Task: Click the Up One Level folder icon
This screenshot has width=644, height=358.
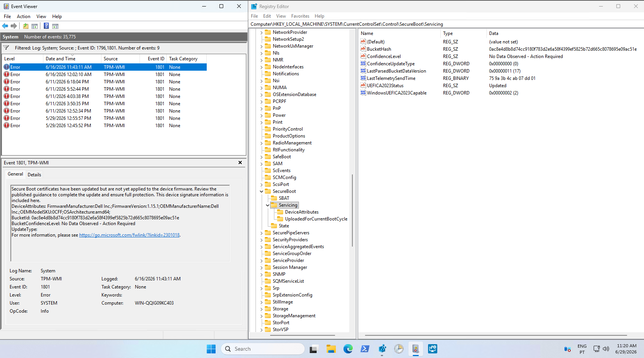Action: 25,26
